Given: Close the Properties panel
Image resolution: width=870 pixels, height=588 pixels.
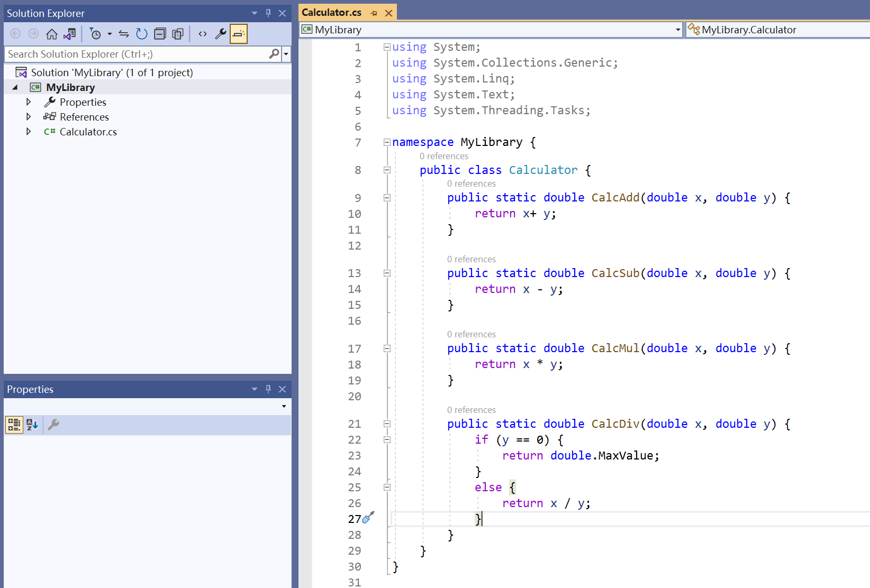Looking at the screenshot, I should 283,389.
